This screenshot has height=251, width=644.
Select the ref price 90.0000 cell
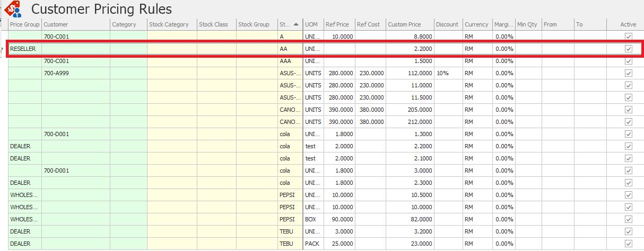click(340, 219)
